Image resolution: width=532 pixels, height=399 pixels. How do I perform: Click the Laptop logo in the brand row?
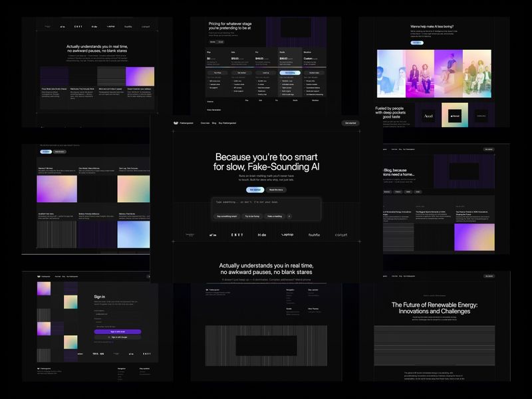(286, 234)
